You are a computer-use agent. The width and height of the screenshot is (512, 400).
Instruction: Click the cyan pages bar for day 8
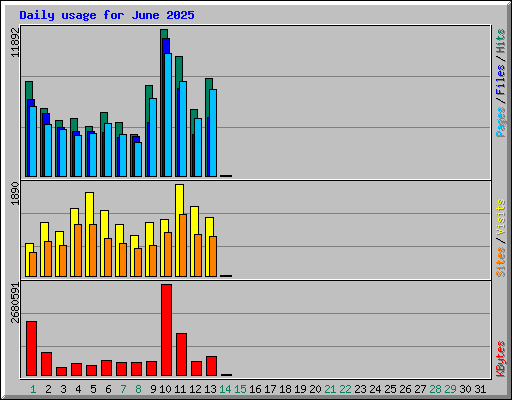point(138,159)
